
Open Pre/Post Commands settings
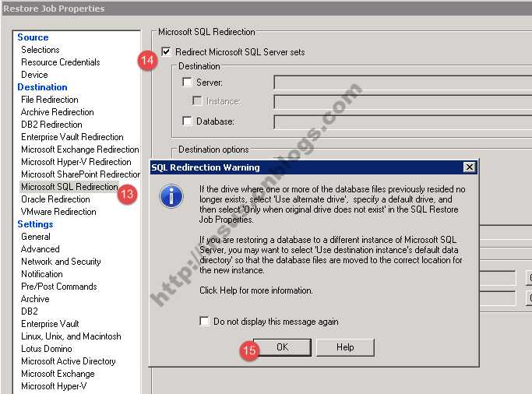tap(58, 287)
